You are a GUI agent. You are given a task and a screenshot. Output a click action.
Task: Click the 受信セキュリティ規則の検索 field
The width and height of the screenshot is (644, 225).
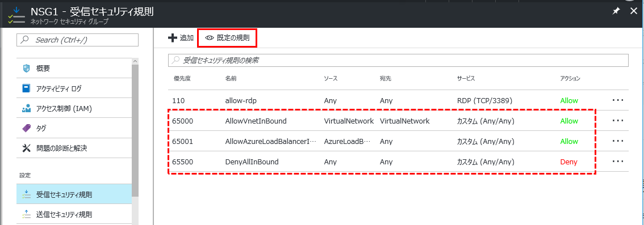[x=399, y=60]
